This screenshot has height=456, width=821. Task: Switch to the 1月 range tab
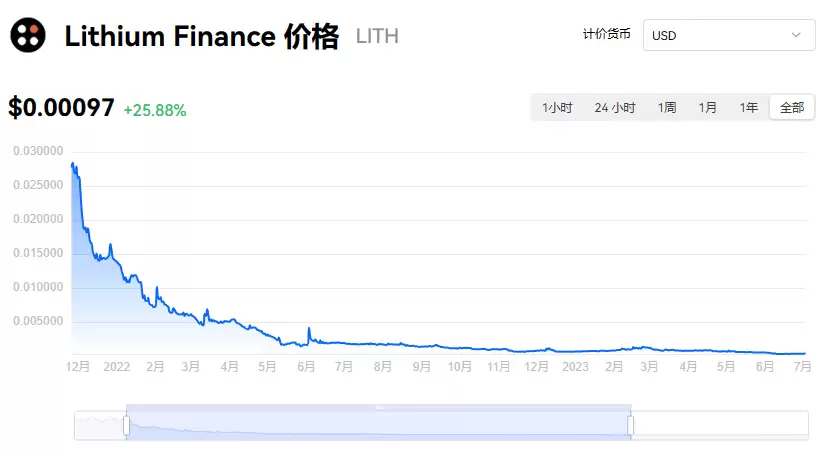coord(708,108)
